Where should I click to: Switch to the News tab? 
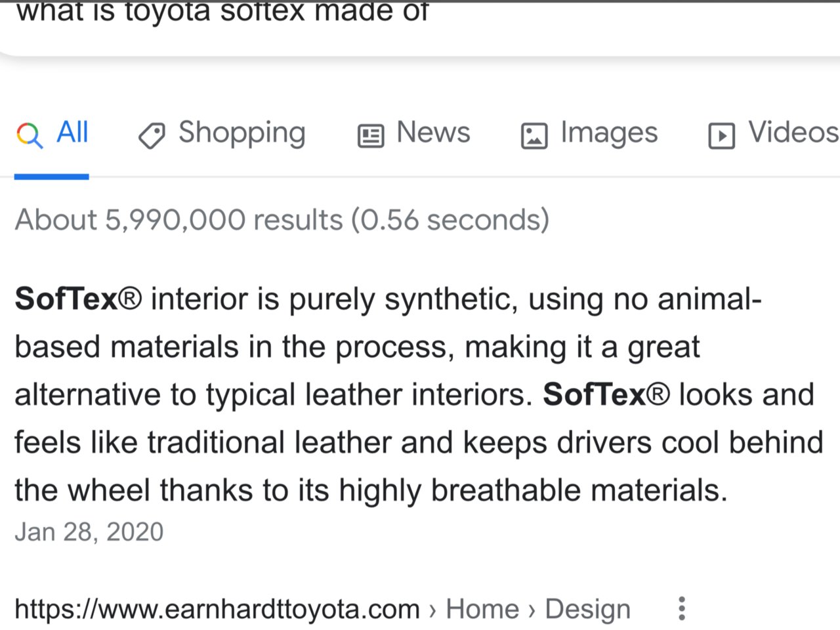coord(414,133)
